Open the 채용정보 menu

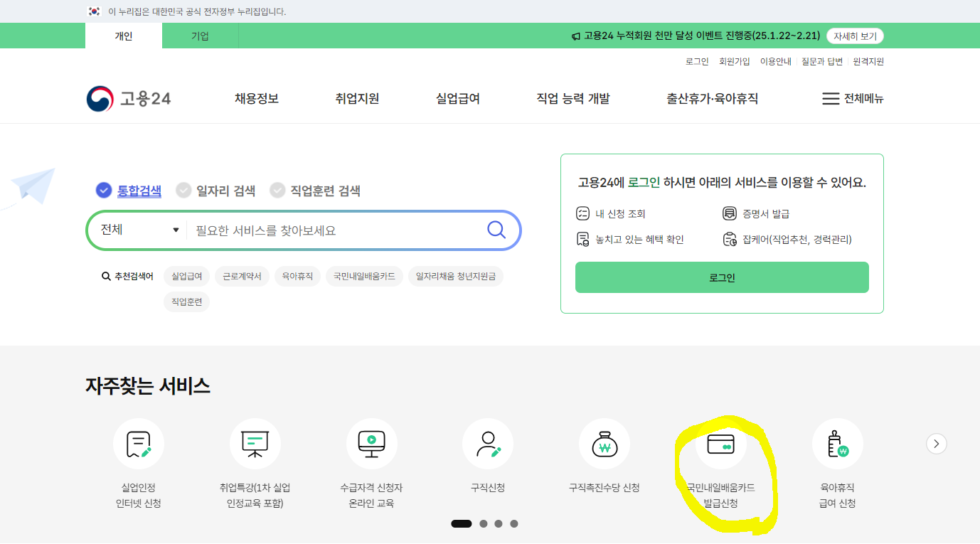tap(257, 99)
